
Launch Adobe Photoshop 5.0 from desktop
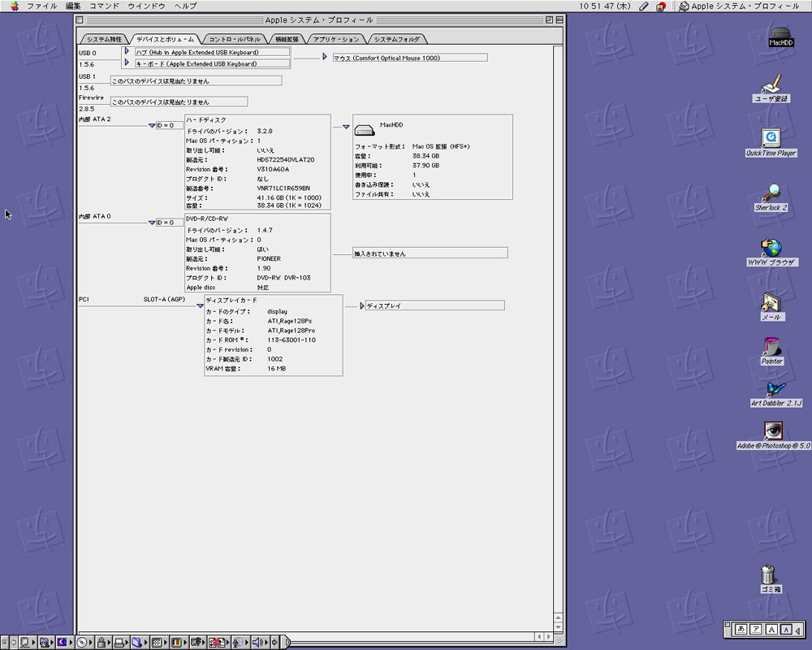point(774,435)
